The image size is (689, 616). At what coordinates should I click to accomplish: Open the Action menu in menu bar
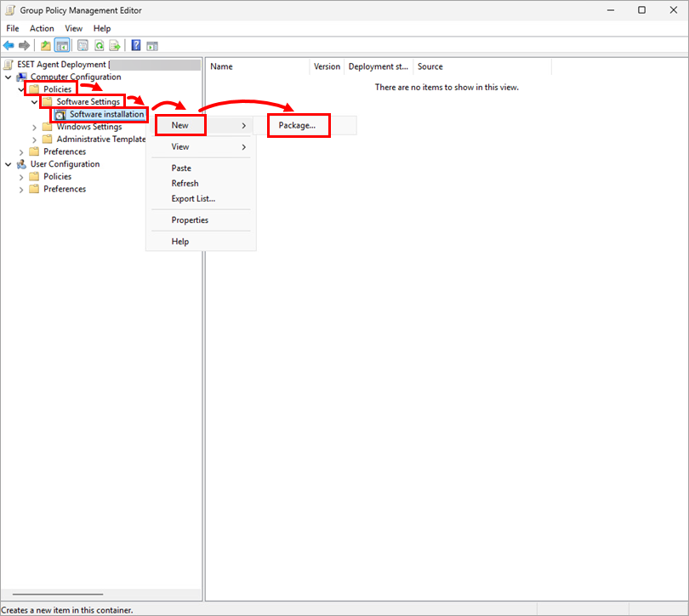42,29
